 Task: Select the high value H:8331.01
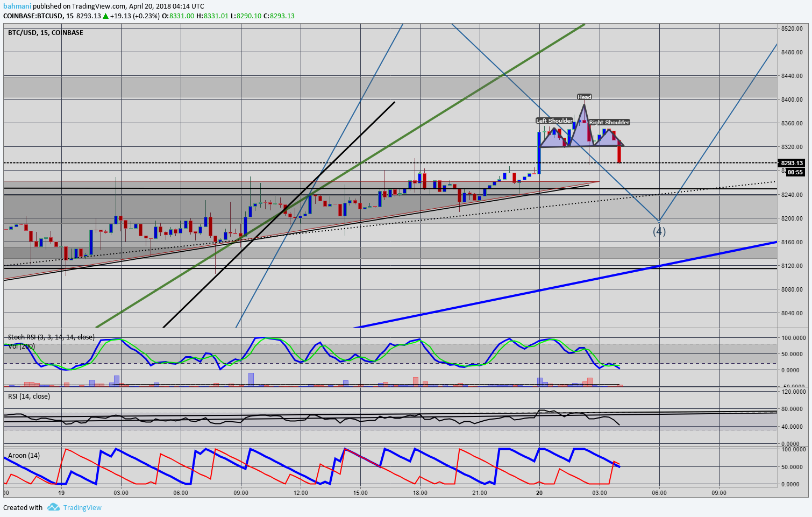(x=212, y=16)
